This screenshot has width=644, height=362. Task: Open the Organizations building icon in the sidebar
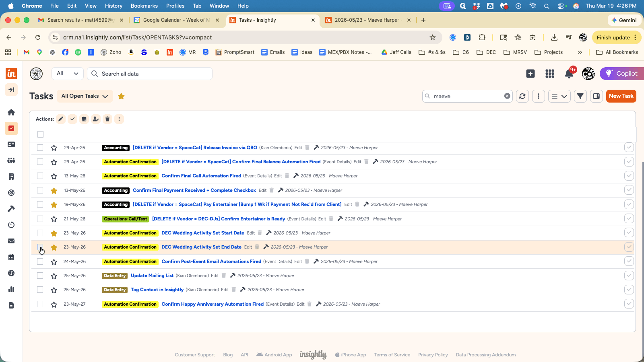[11, 177]
